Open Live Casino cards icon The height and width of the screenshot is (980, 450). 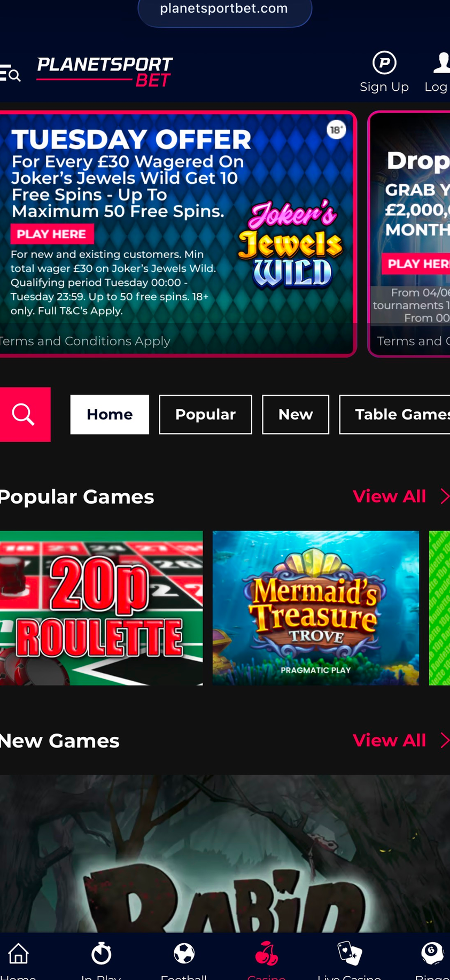click(350, 954)
